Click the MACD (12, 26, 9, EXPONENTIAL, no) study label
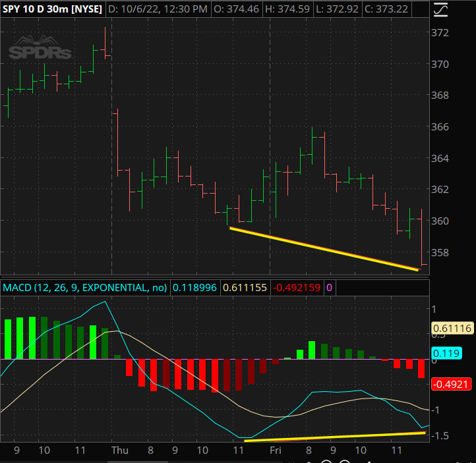 click(85, 287)
